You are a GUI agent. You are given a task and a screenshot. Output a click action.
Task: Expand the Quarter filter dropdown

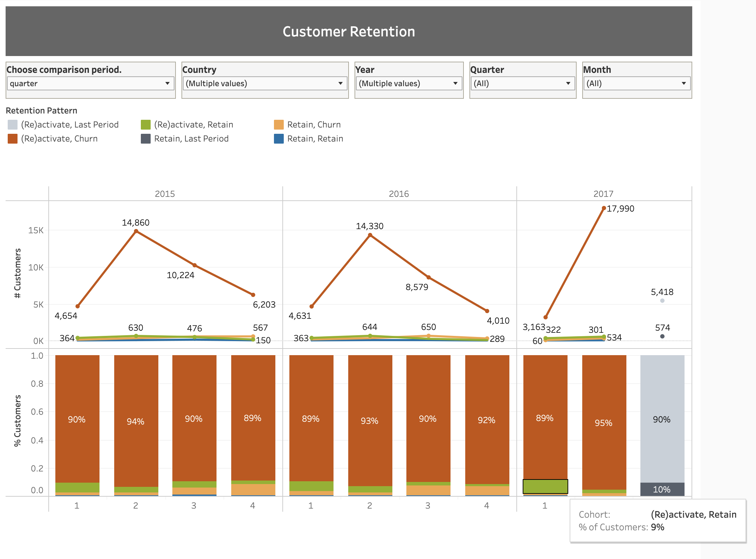tap(522, 83)
